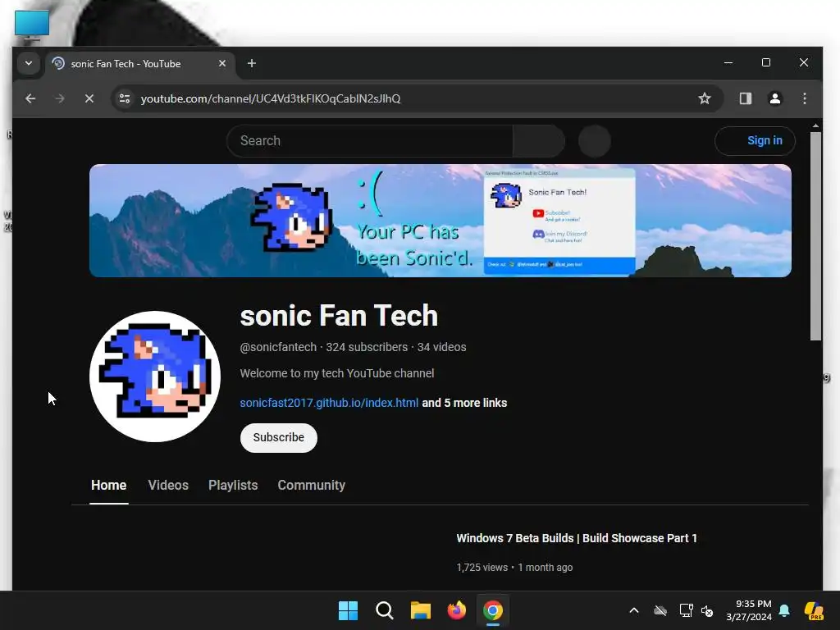Show "and 5 more links"

464,403
